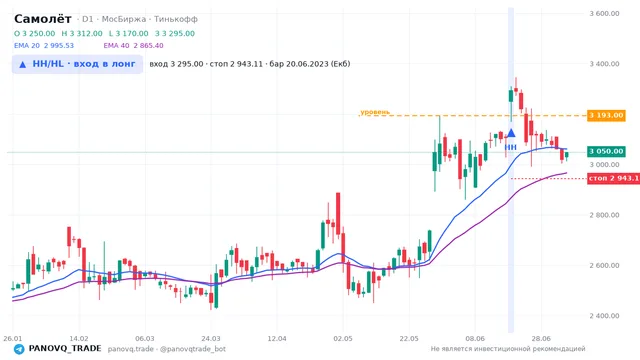The image size is (640, 360).
Task: Select the 24.03 date axis label
Action: [211, 339]
